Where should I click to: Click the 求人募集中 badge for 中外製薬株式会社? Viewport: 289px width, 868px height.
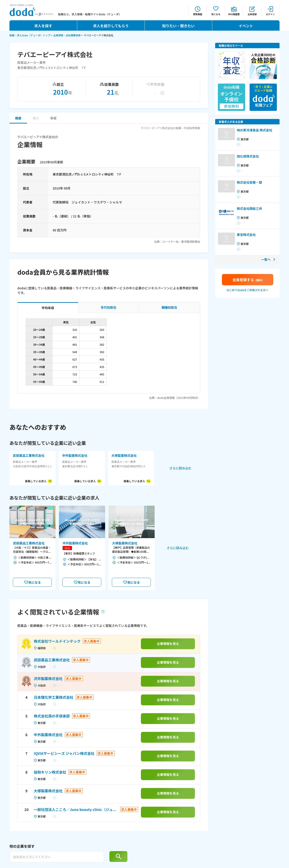click(x=74, y=735)
